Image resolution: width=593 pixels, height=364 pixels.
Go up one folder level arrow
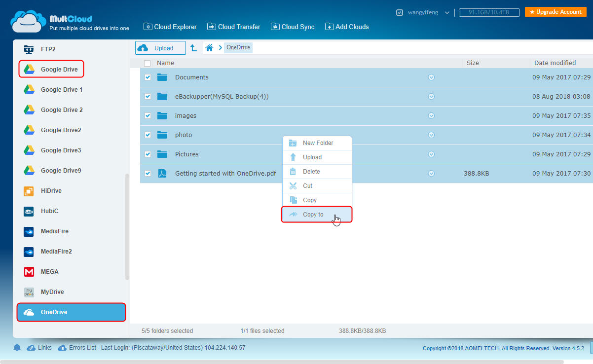(194, 48)
